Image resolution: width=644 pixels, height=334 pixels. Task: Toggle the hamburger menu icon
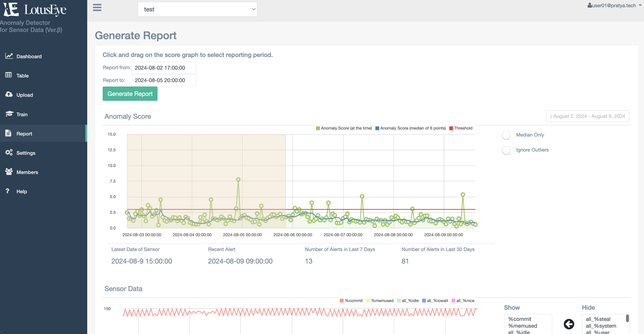click(97, 7)
